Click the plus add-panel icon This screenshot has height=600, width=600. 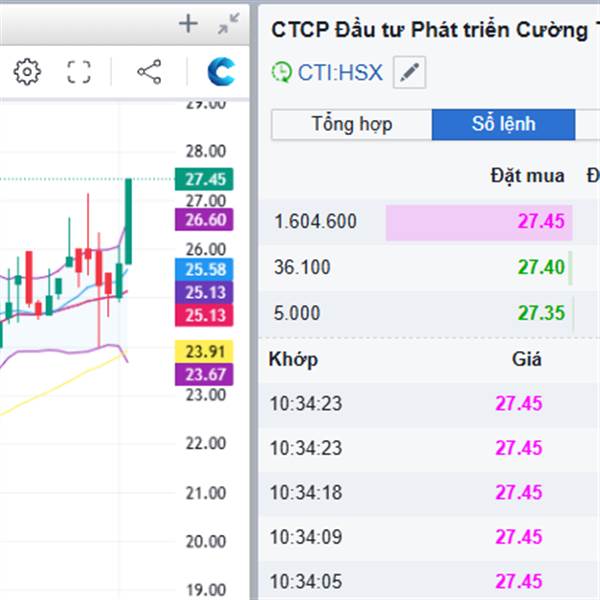click(188, 24)
